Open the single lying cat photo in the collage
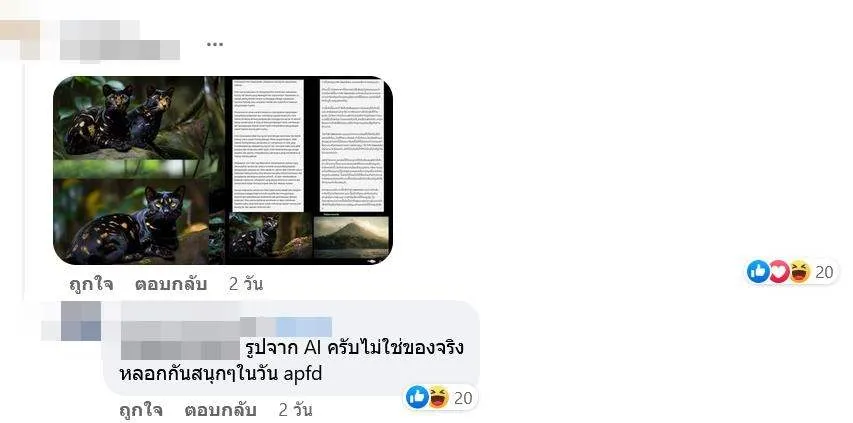853x423 pixels. pos(131,221)
